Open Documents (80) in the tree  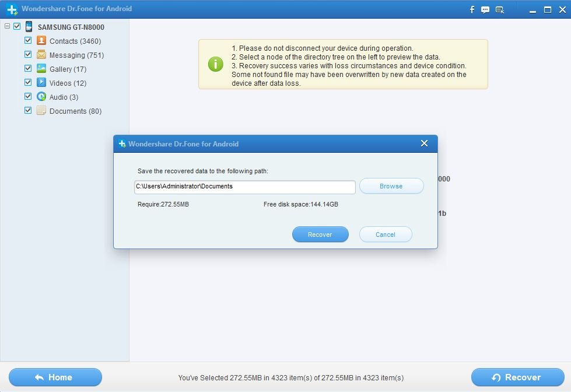click(x=75, y=111)
